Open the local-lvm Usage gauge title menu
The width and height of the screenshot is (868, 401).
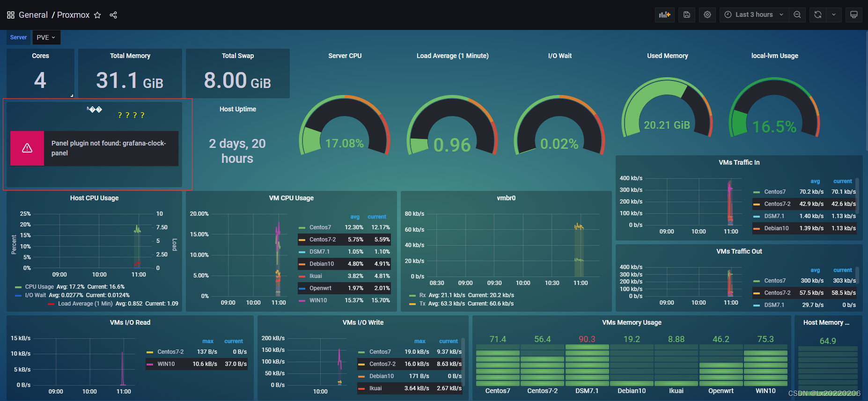pos(775,56)
